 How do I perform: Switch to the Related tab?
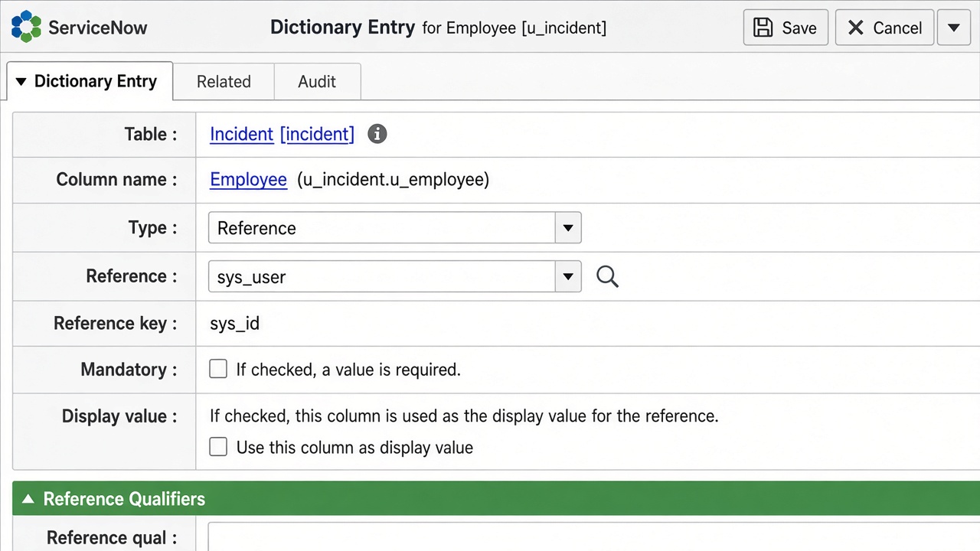click(x=224, y=82)
